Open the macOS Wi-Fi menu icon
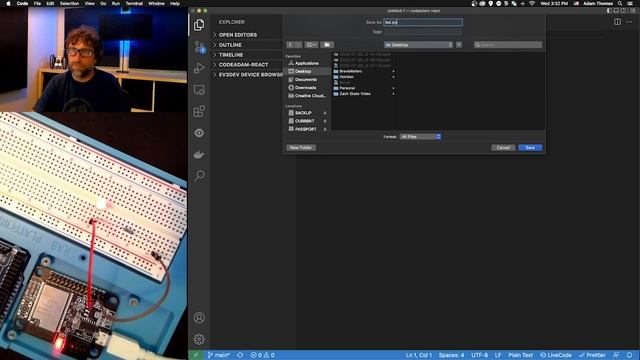Viewport: 640px width, 360px height. [531, 3]
